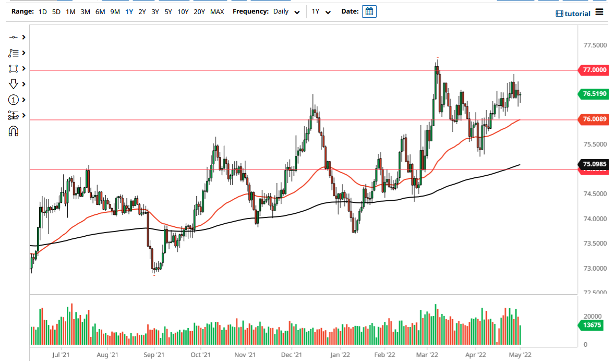This screenshot has width=614, height=364.
Task: Open the hamburger menu
Action: pyautogui.click(x=599, y=13)
